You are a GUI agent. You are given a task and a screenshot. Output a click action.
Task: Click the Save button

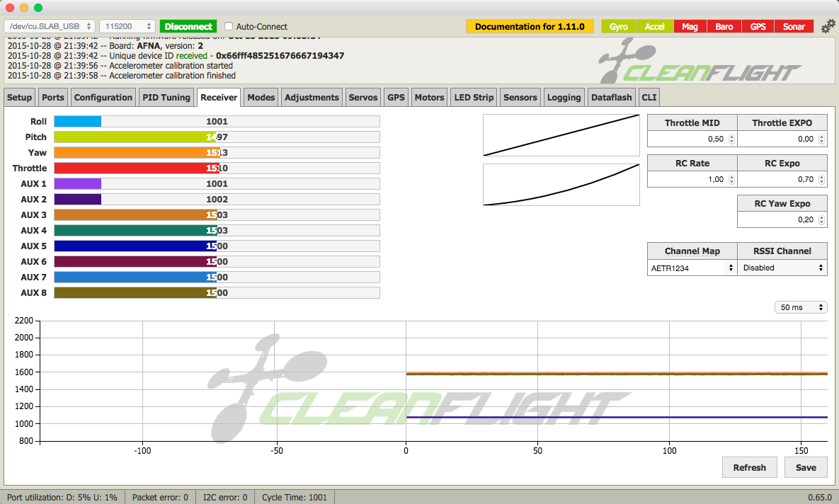click(x=806, y=468)
